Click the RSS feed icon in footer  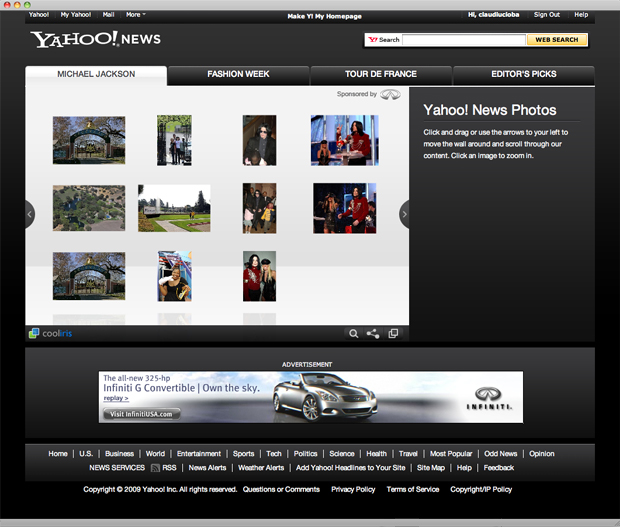[155, 468]
